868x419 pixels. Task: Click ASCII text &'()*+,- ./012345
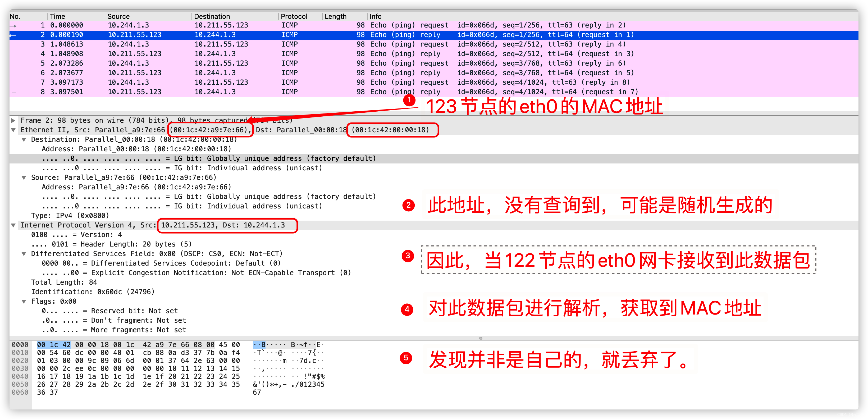(x=289, y=385)
